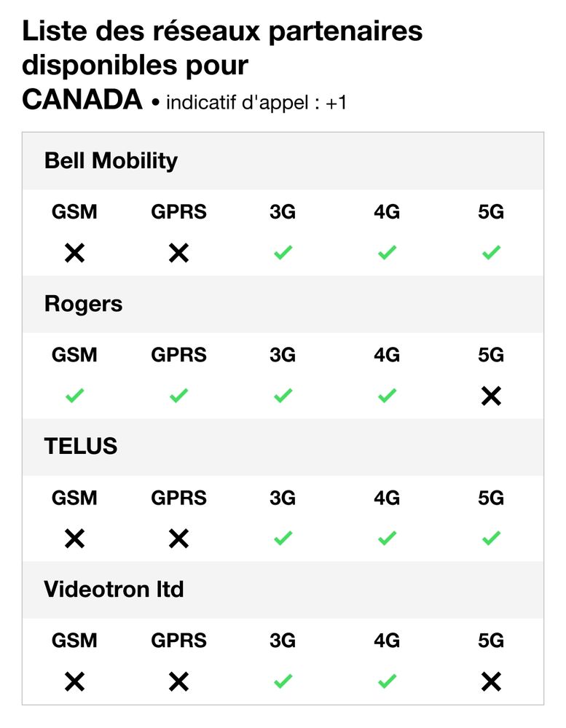The image size is (566, 728).
Task: Click the TELUS 5G green checkmark
Action: tap(491, 539)
